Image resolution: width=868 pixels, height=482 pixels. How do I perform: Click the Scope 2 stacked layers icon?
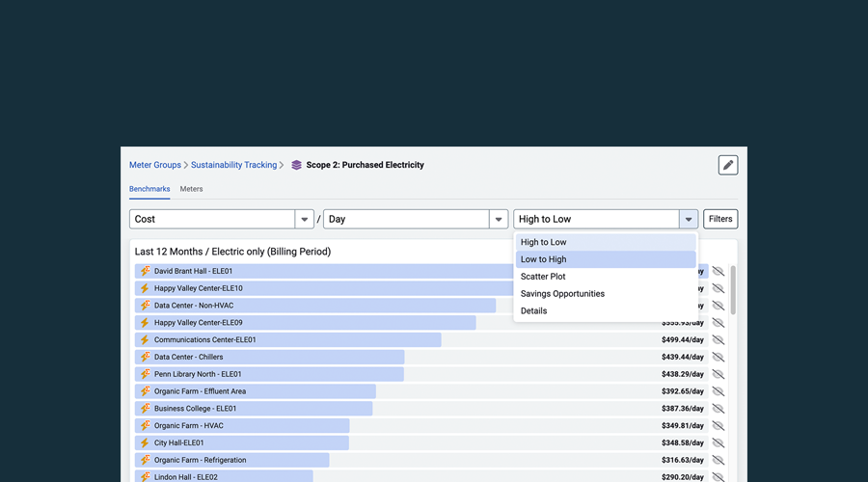pyautogui.click(x=296, y=166)
